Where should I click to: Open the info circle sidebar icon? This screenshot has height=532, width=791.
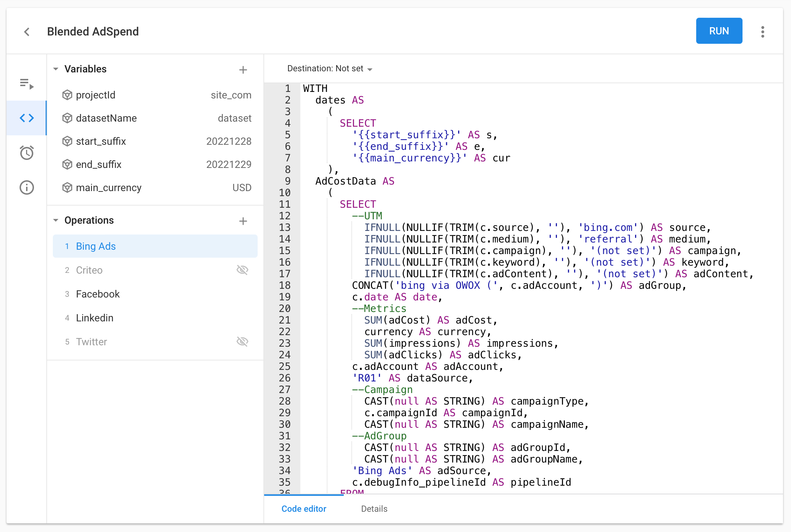27,187
